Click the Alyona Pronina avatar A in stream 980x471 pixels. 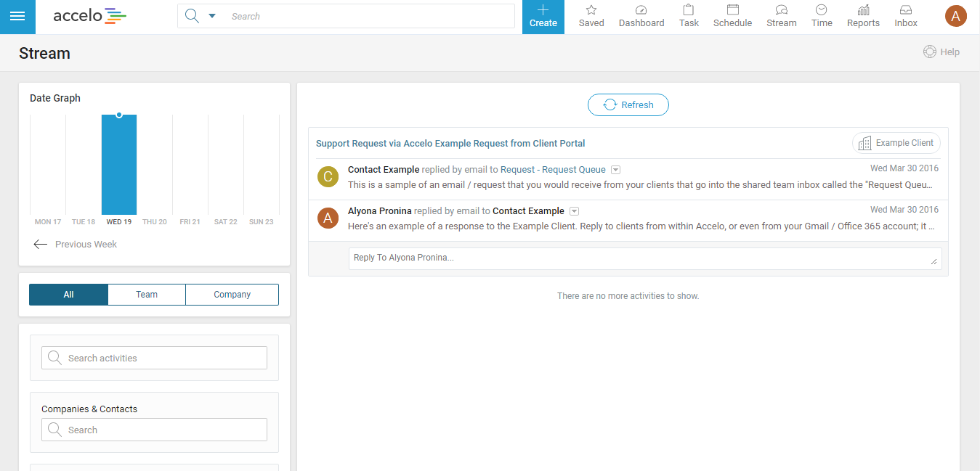(x=328, y=218)
